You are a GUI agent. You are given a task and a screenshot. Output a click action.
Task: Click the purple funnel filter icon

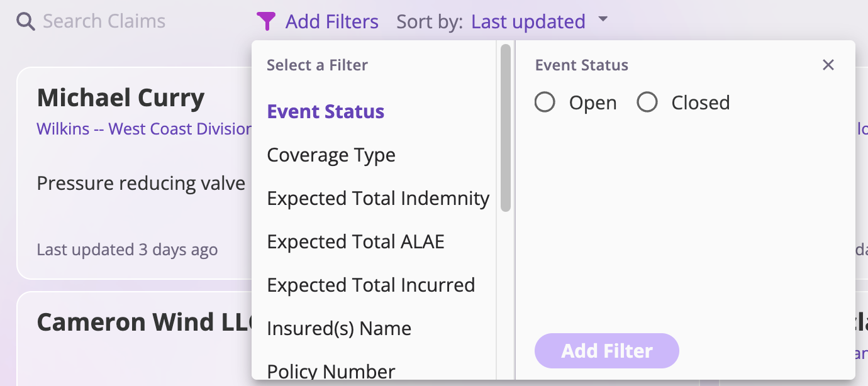tap(266, 22)
